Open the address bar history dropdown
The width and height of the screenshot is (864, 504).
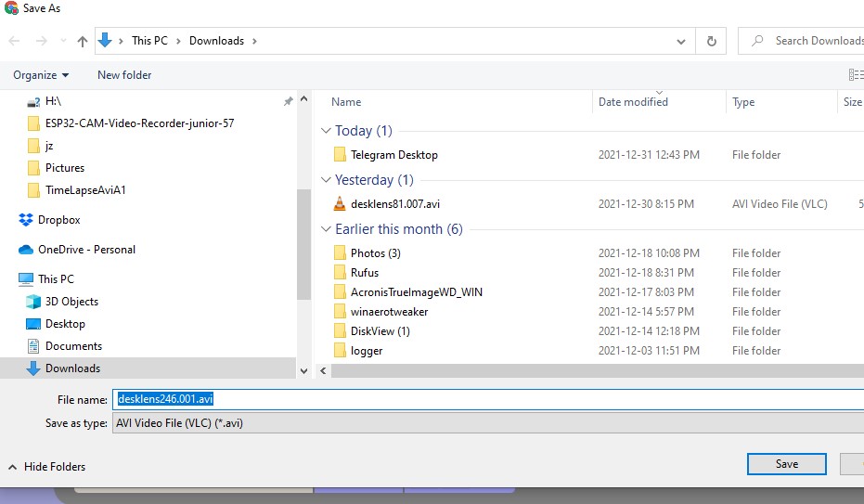point(682,41)
